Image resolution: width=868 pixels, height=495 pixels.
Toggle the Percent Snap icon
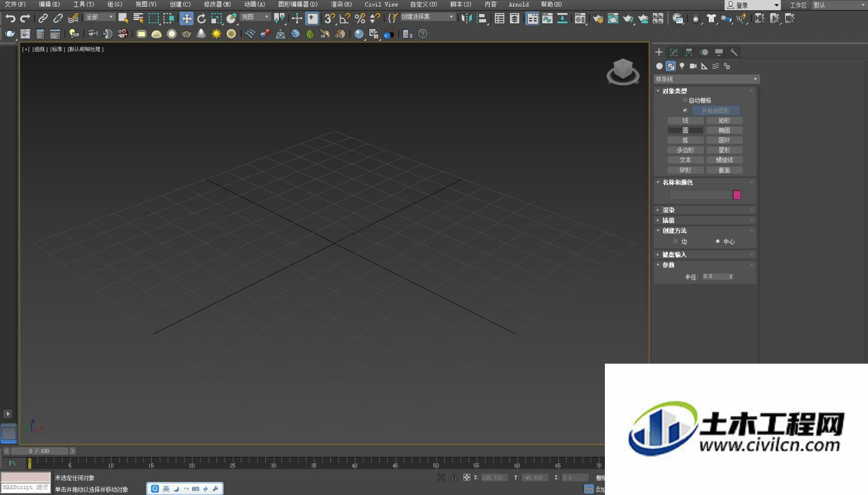click(360, 18)
